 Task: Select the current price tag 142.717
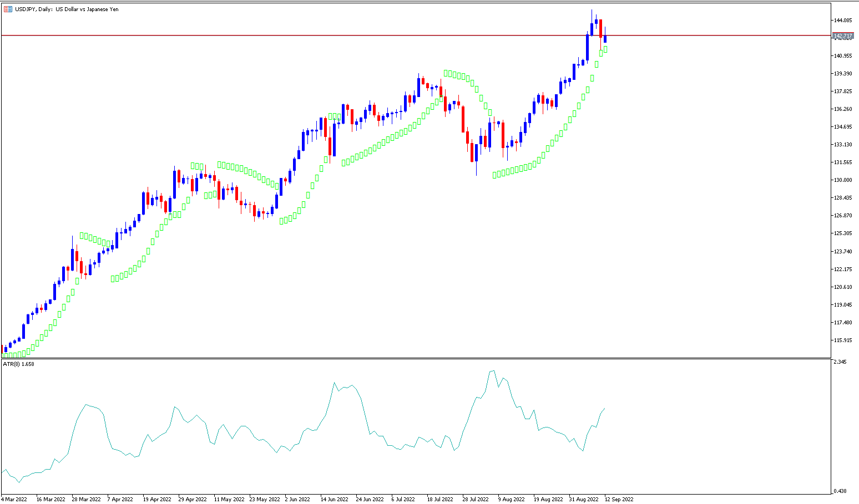click(843, 35)
